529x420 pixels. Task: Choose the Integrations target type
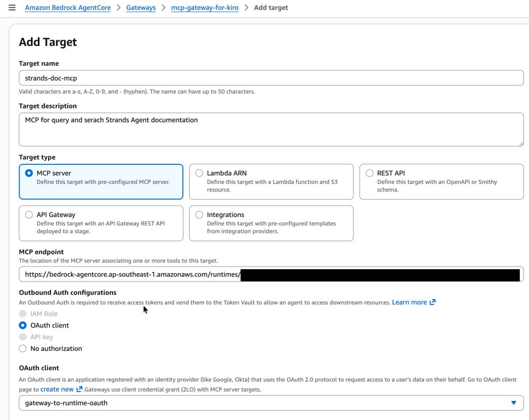click(x=199, y=215)
